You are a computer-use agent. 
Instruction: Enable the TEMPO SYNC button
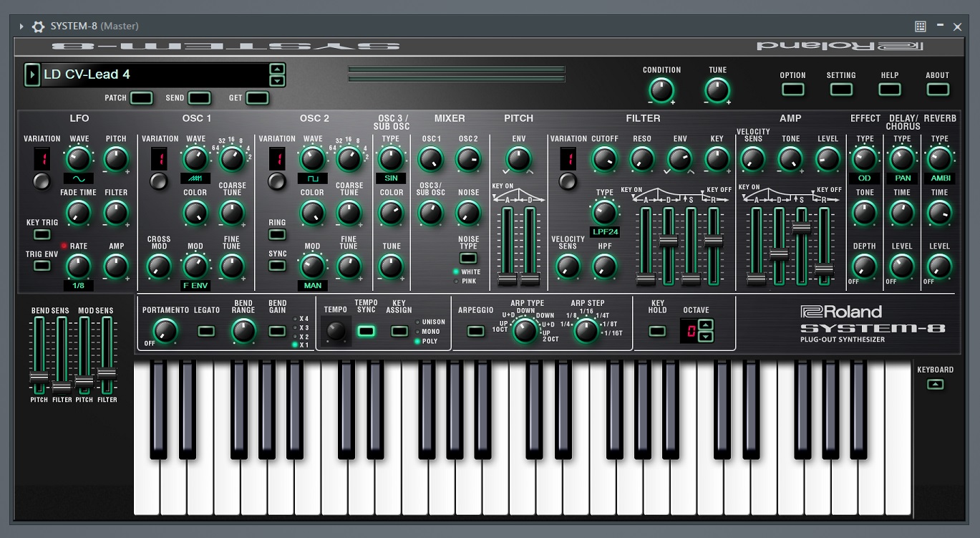(366, 331)
